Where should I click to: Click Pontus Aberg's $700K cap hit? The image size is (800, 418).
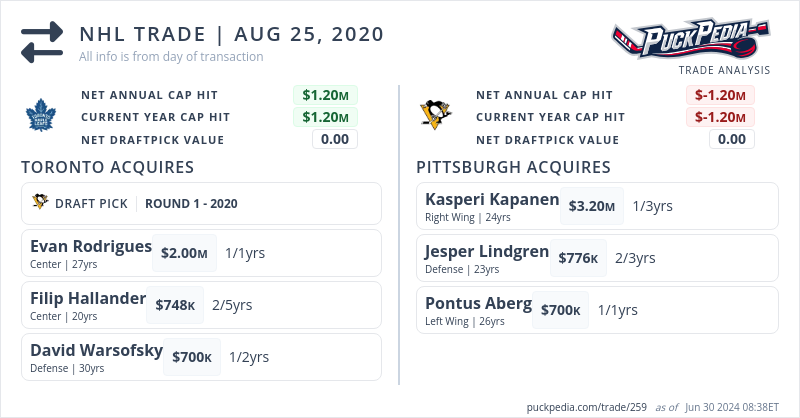click(560, 310)
